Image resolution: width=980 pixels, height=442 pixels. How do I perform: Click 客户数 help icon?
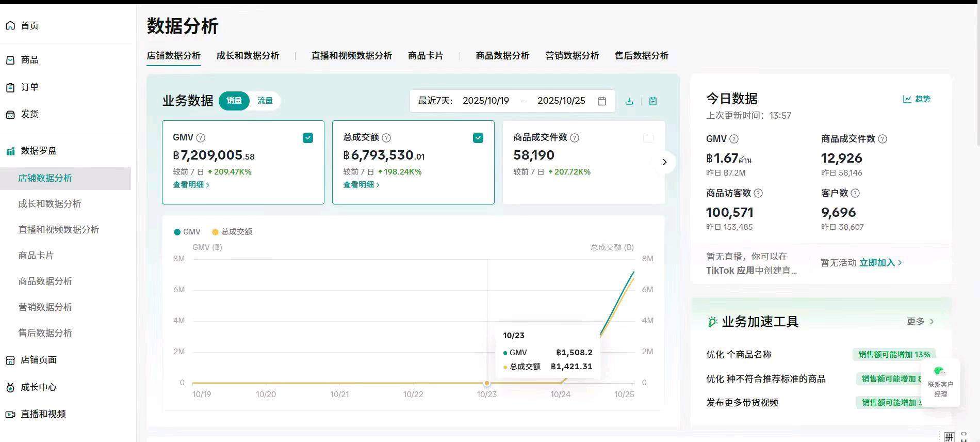(x=855, y=193)
